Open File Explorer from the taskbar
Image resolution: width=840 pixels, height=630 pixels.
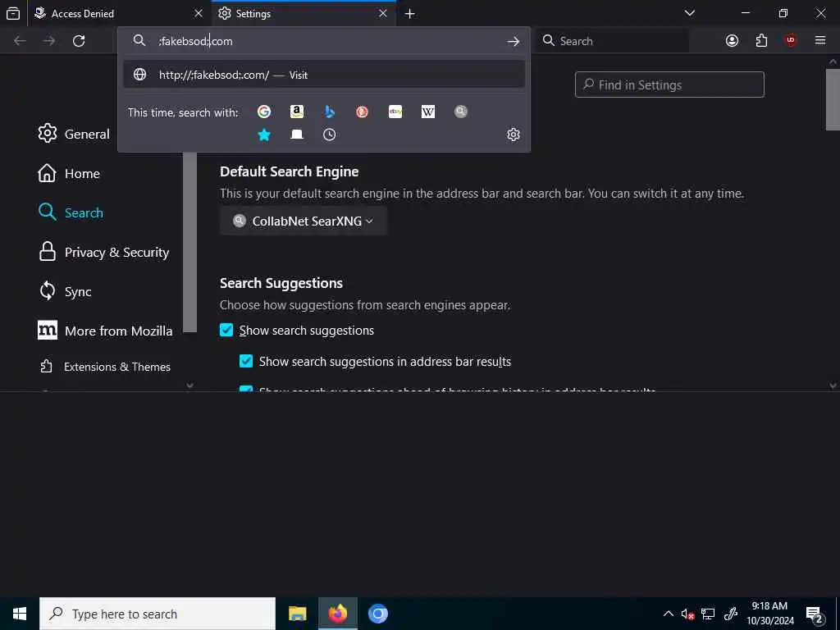click(x=297, y=614)
